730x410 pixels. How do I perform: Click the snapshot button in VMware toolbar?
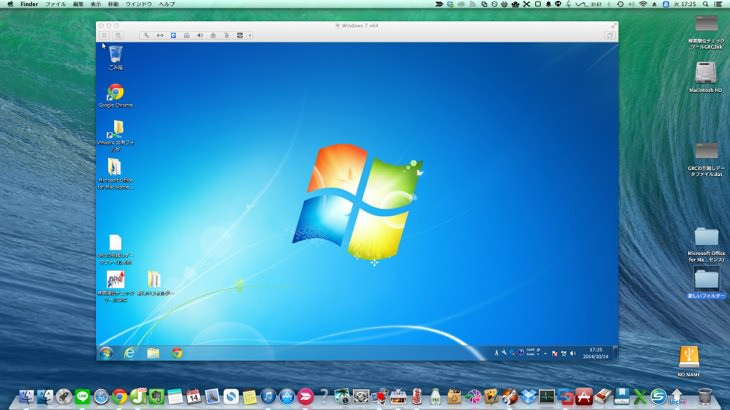pyautogui.click(x=118, y=35)
